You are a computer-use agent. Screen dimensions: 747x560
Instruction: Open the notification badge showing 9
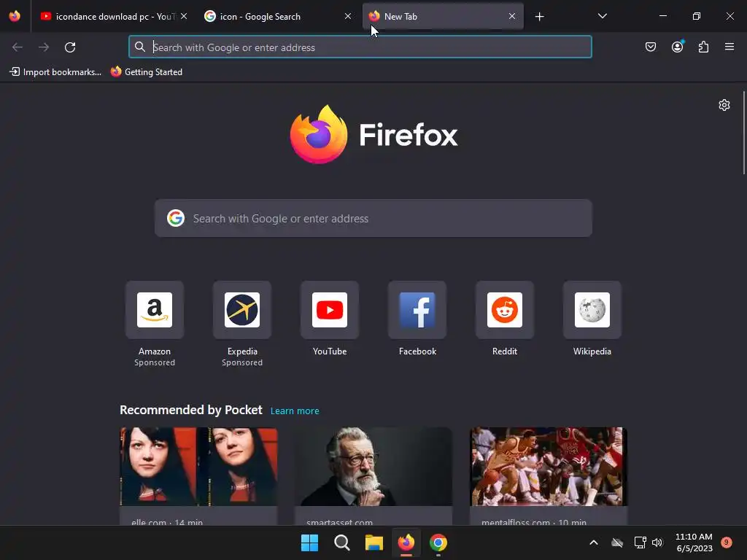point(727,542)
